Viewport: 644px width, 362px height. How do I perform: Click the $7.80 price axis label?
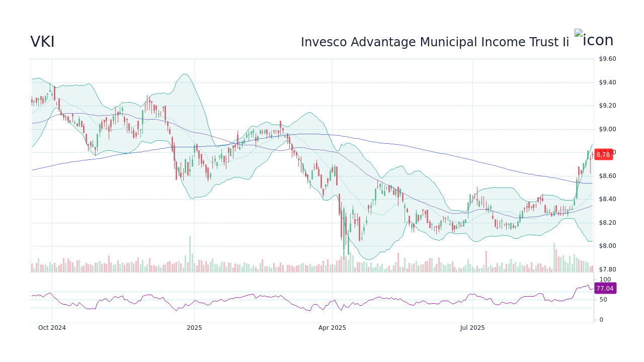607,269
